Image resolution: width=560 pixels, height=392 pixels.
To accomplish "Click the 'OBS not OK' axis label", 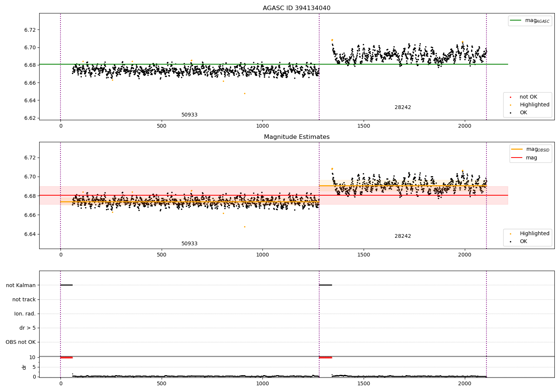I will coord(21,342).
